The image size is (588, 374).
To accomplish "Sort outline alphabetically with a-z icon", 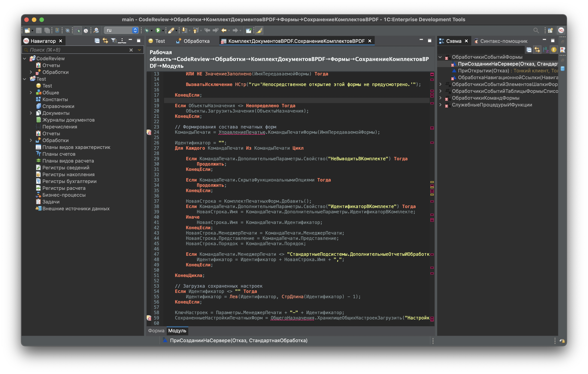I will 546,50.
